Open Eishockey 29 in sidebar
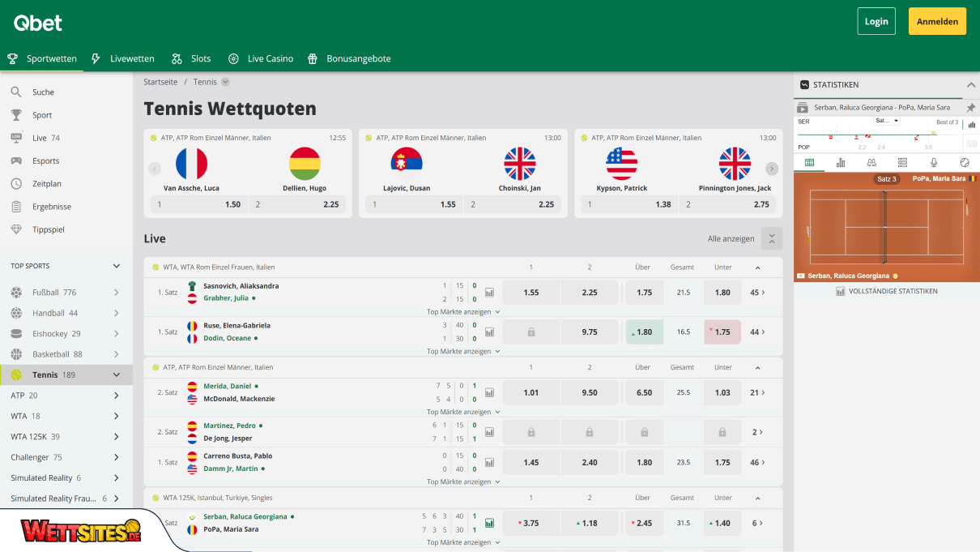 click(66, 334)
